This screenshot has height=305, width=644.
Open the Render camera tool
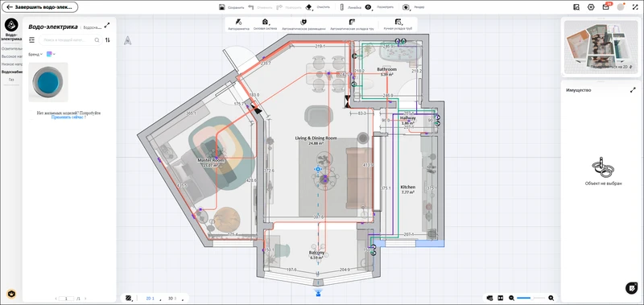[406, 7]
